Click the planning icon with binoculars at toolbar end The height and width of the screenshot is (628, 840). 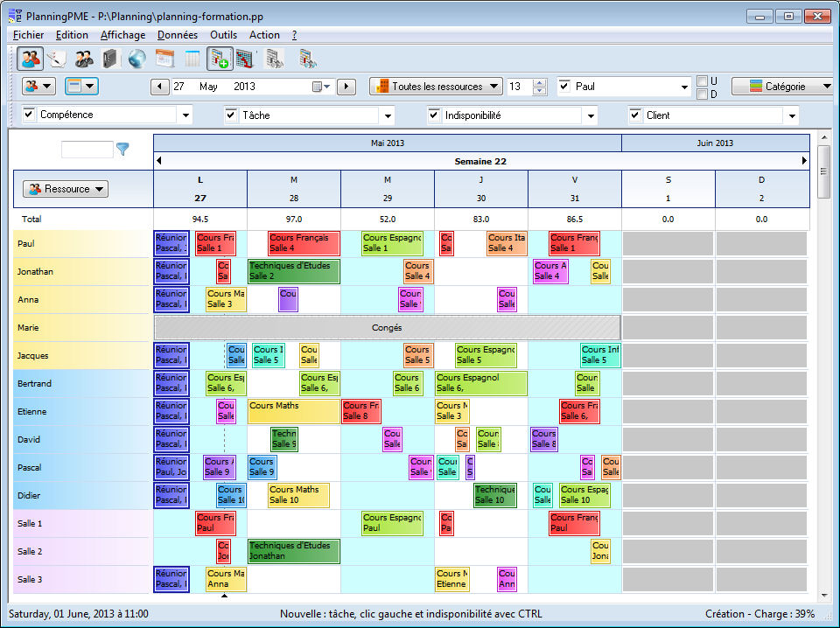[308, 59]
